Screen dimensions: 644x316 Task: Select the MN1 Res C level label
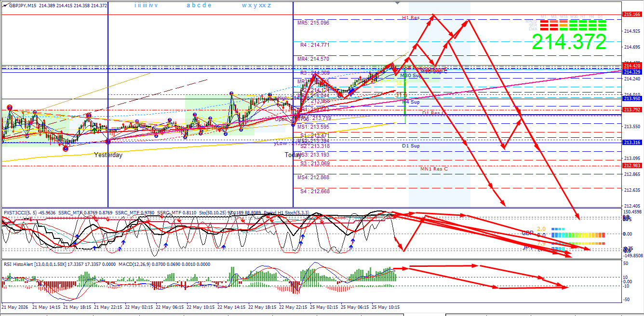[x=434, y=169]
